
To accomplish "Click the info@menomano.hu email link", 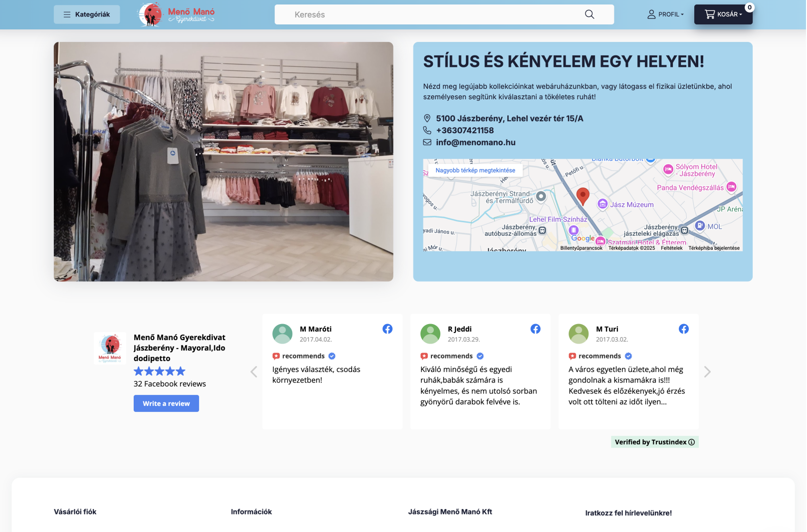I will point(475,143).
